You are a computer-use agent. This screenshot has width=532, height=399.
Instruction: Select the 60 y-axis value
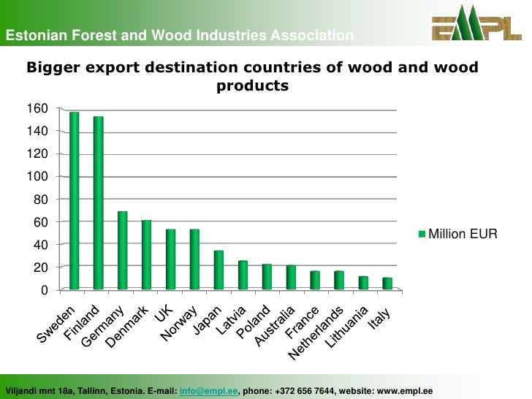tap(41, 222)
